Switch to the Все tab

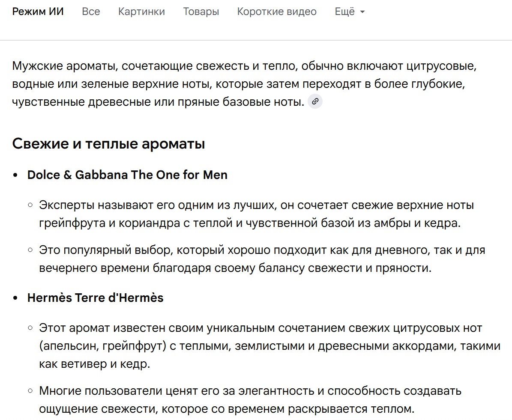[91, 12]
